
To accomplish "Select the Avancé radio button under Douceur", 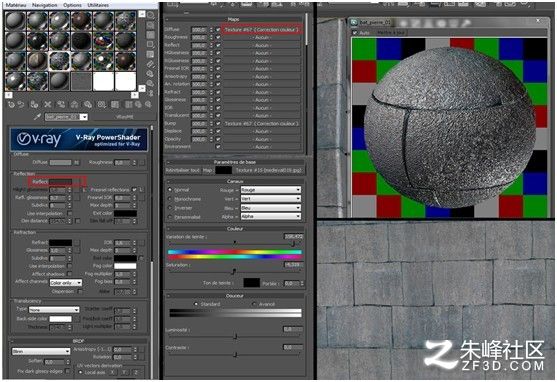I will (254, 304).
